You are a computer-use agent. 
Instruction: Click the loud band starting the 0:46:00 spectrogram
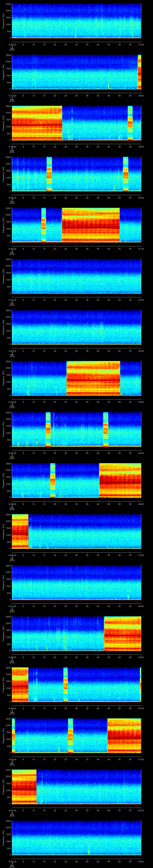click(20, 531)
